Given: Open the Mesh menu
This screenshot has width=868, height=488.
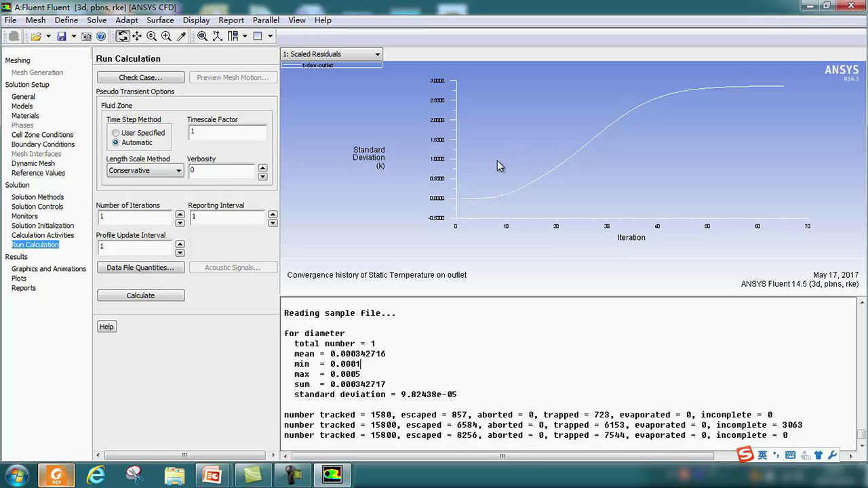Looking at the screenshot, I should [35, 20].
